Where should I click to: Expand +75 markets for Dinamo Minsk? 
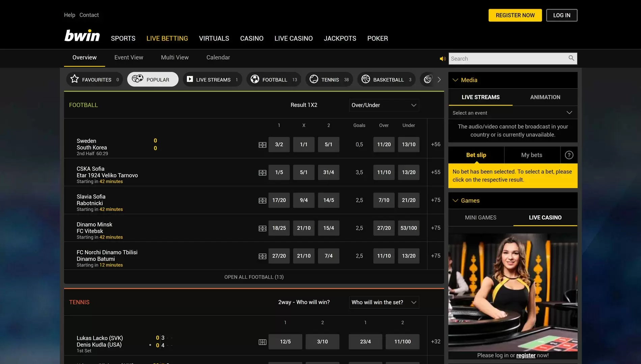point(436,228)
